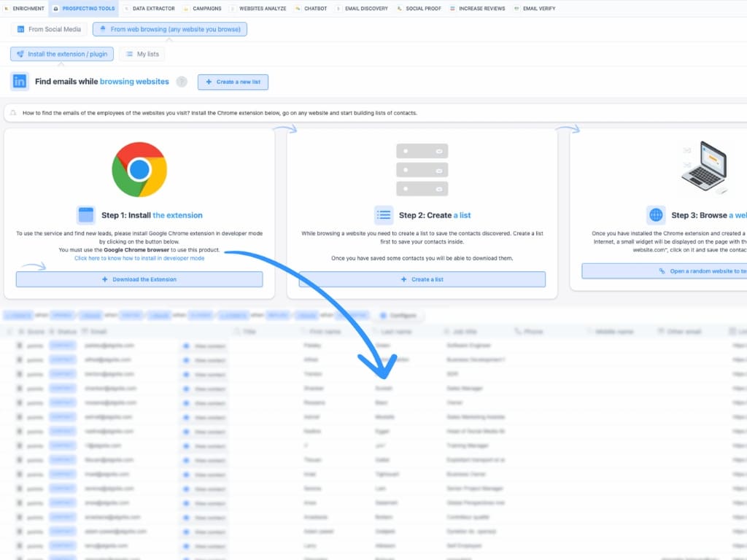Click the stacked list illustration in Step 2
This screenshot has height=560, width=747.
(x=422, y=169)
